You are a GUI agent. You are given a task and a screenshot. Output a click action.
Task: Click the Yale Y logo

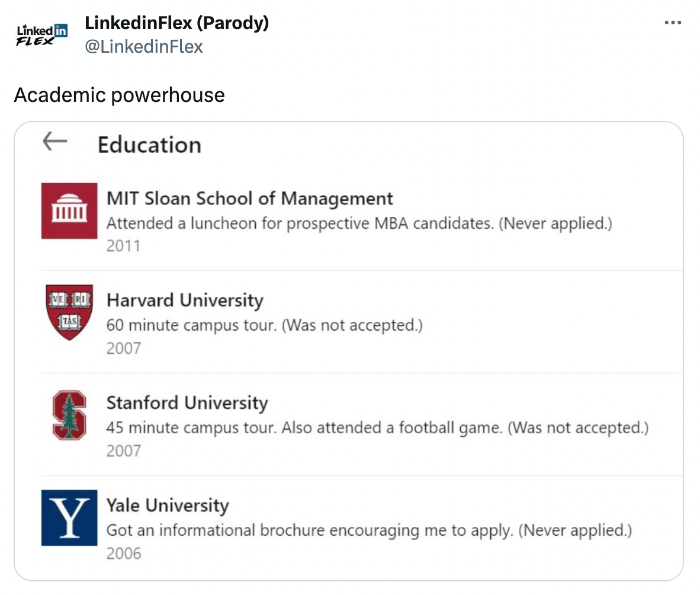pos(69,517)
